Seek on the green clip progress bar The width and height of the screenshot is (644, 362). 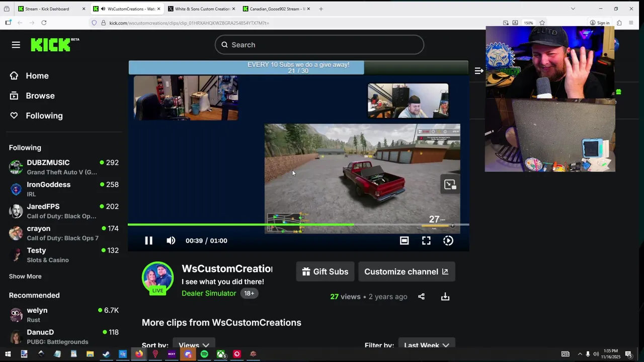pos(298,225)
